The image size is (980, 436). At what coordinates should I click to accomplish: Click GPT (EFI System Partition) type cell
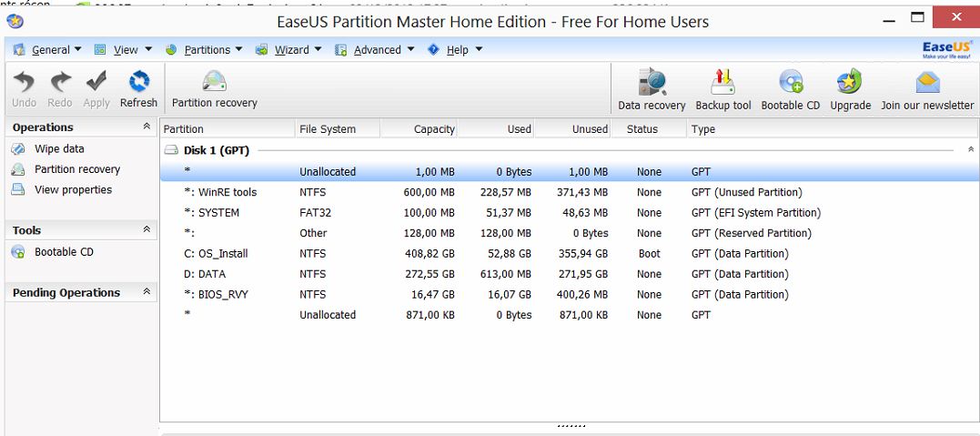pos(756,213)
